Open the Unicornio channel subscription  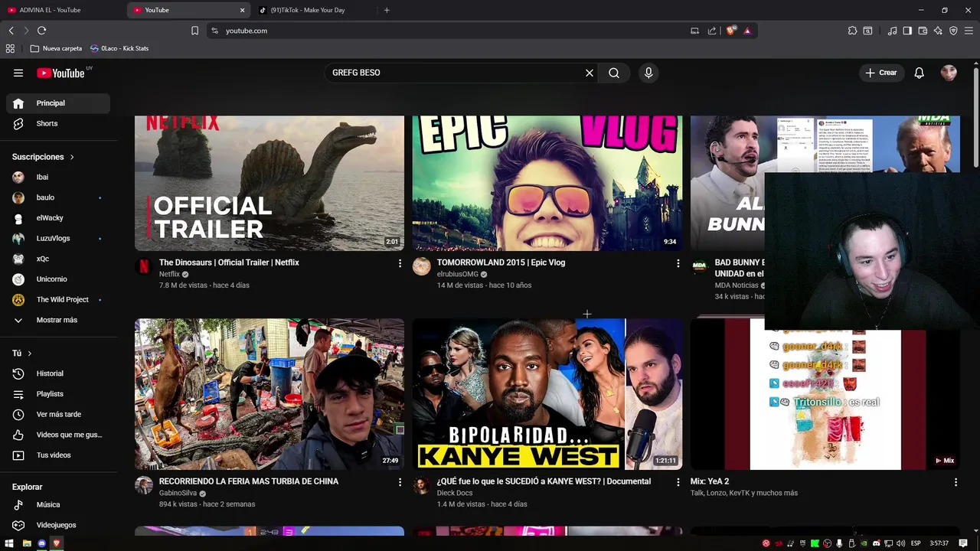(x=58, y=279)
